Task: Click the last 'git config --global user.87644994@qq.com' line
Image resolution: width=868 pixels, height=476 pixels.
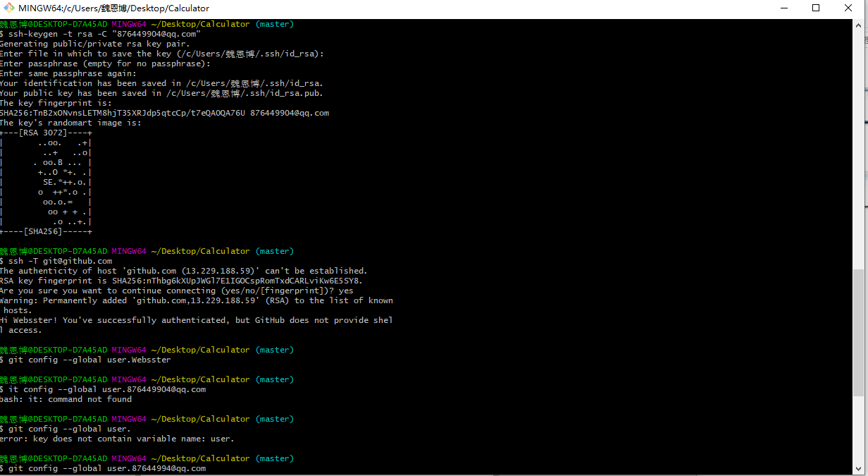Action: click(103, 468)
